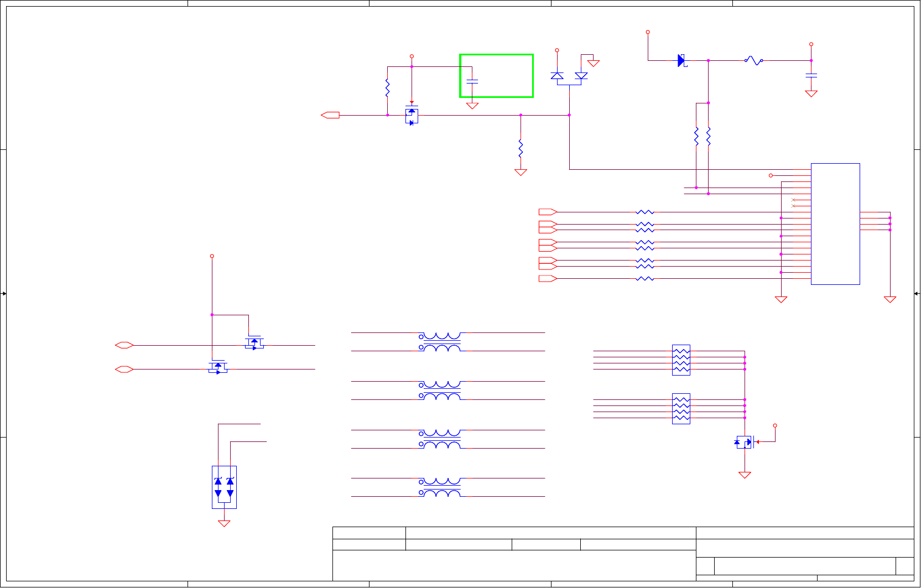Click the bottommost series resistor feeding the connector
The image size is (921, 588).
click(x=645, y=278)
